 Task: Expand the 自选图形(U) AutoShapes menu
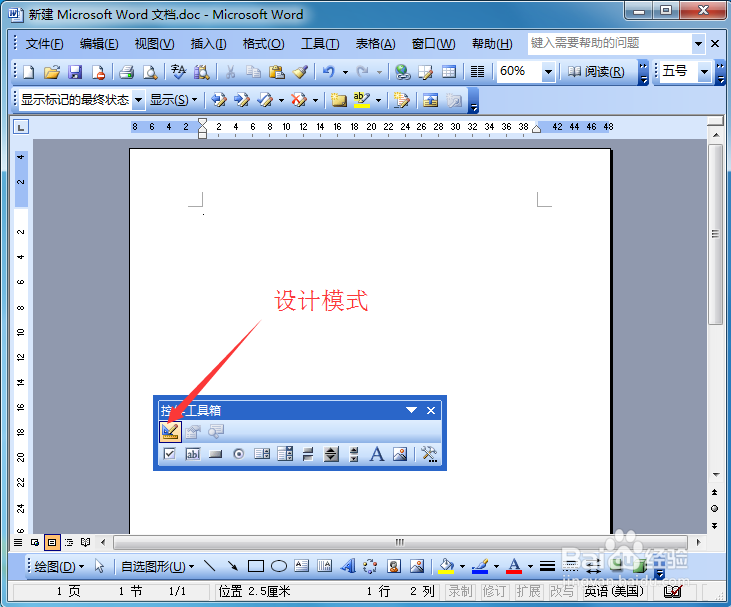point(158,566)
